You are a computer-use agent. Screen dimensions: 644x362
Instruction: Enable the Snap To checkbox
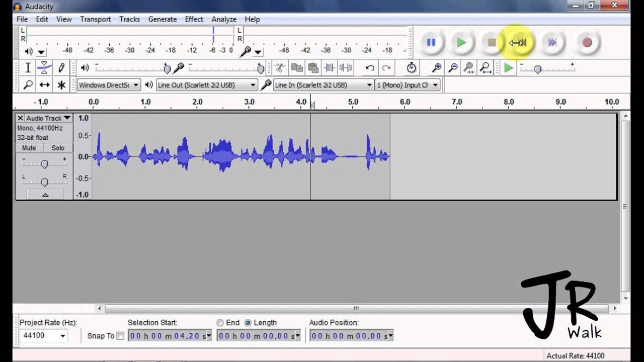(x=120, y=336)
